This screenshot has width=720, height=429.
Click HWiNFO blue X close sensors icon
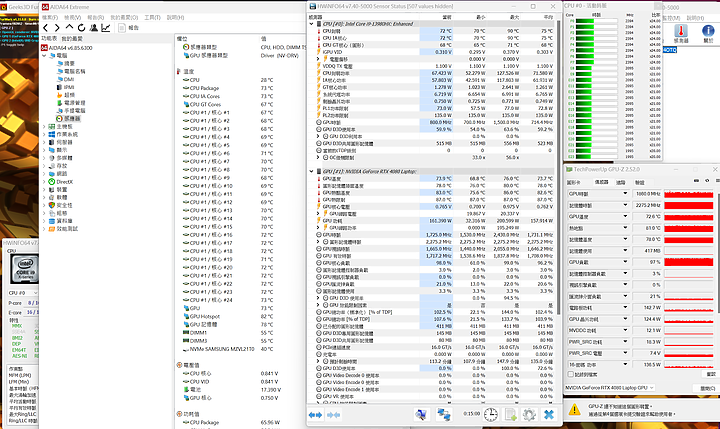[549, 414]
